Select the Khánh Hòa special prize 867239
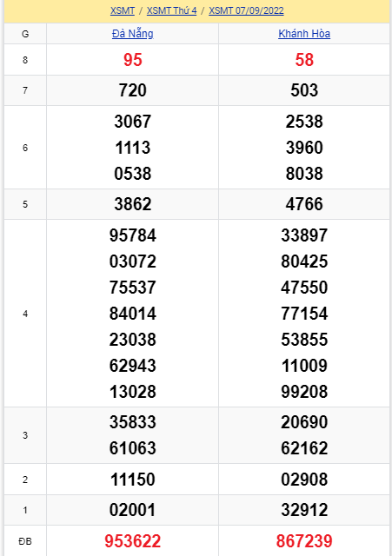 pos(304,541)
